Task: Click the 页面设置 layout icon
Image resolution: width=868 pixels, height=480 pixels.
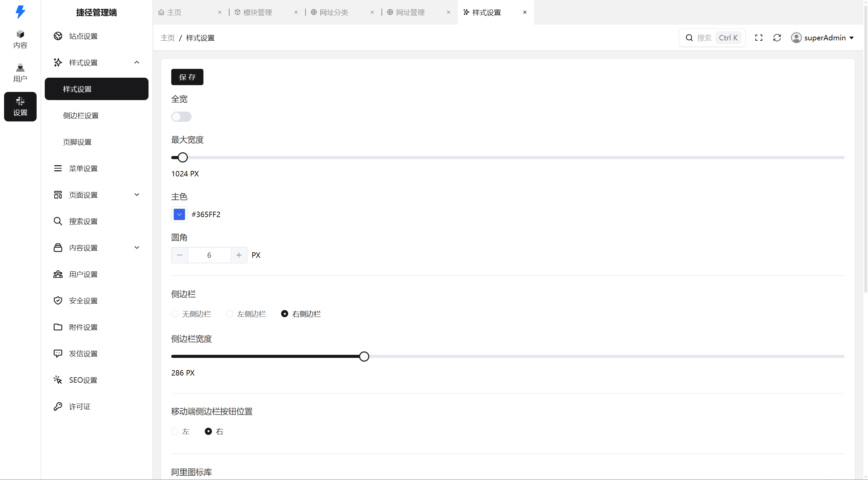Action: click(58, 195)
